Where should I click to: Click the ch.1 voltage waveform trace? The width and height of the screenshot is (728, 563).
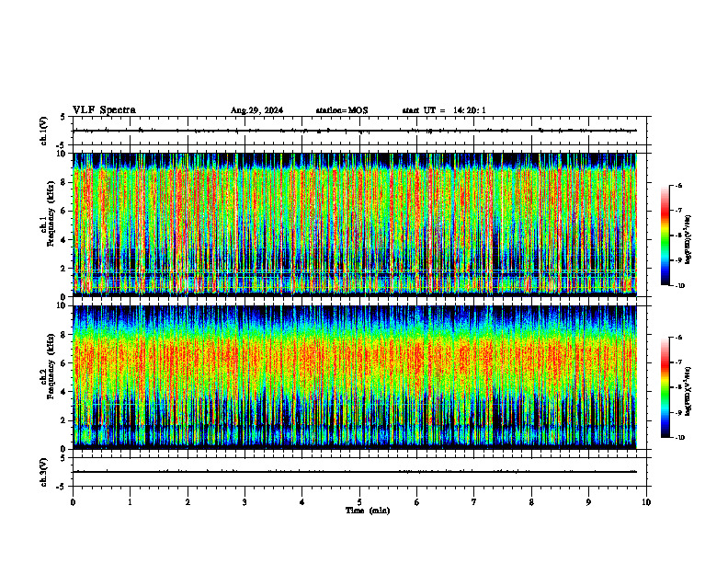[x=355, y=131]
